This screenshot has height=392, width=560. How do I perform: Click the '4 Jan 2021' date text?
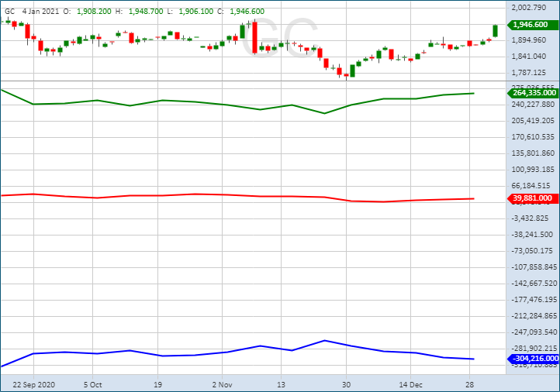40,12
